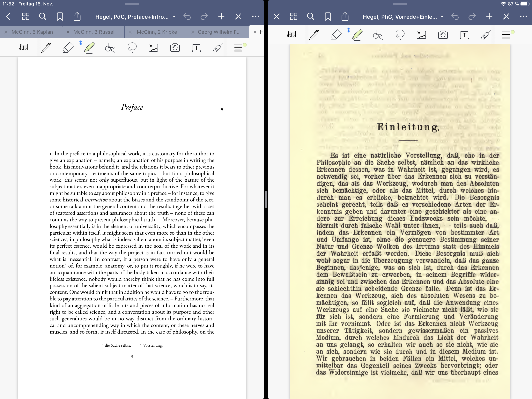The height and width of the screenshot is (399, 532).
Task: Toggle the read-only pen mode in left window
Action: (x=238, y=16)
